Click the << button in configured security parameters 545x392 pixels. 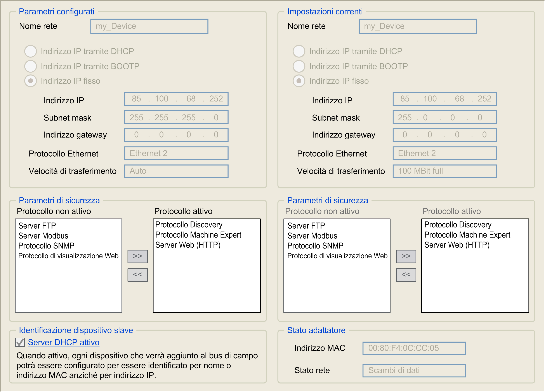[x=137, y=275]
